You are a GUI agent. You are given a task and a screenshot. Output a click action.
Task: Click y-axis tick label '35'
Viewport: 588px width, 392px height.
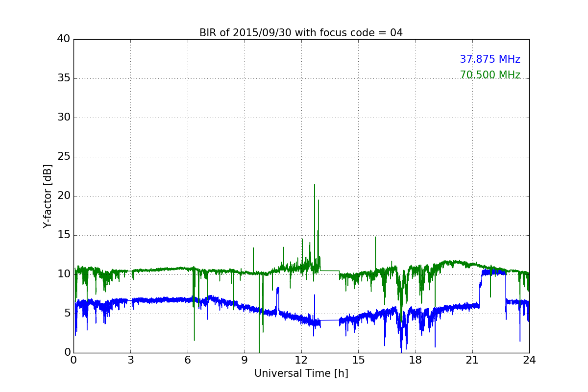coord(64,78)
